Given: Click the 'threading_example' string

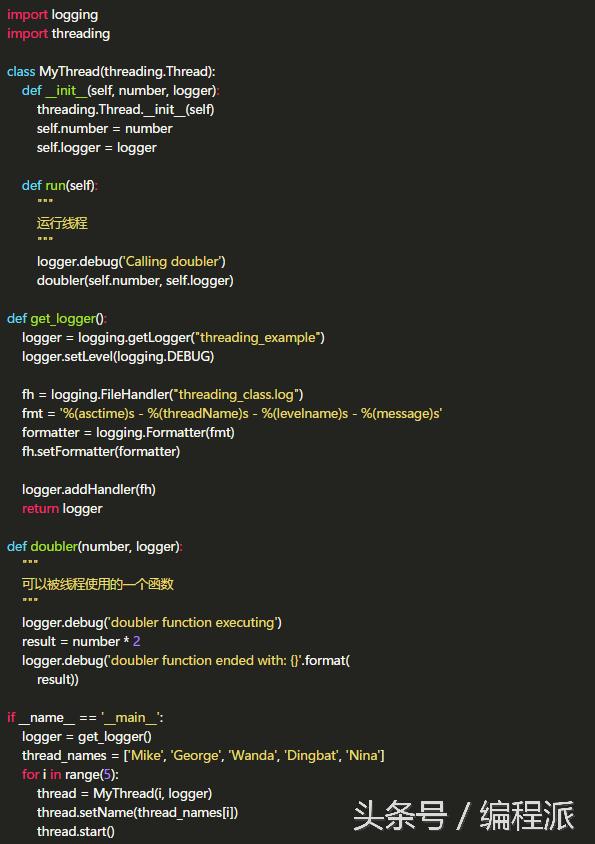Looking at the screenshot, I should point(257,337).
